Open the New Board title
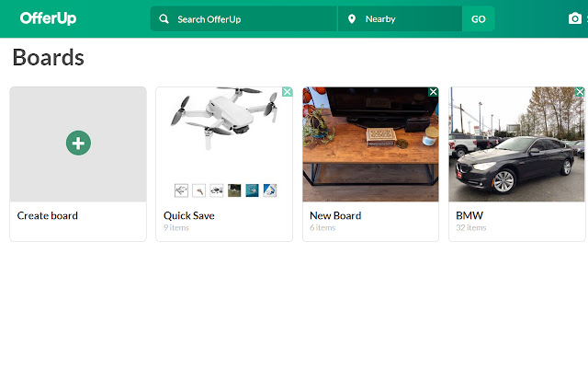 click(335, 215)
